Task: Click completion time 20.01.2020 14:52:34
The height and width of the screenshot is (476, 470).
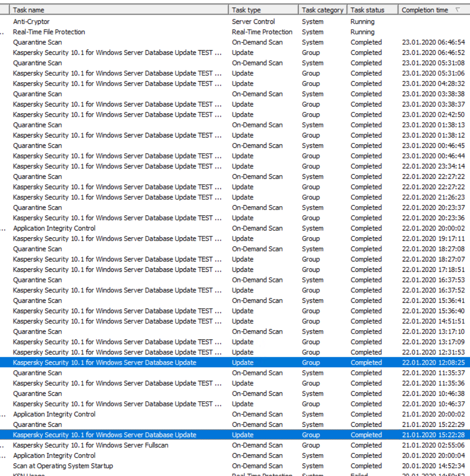Action: [434, 465]
